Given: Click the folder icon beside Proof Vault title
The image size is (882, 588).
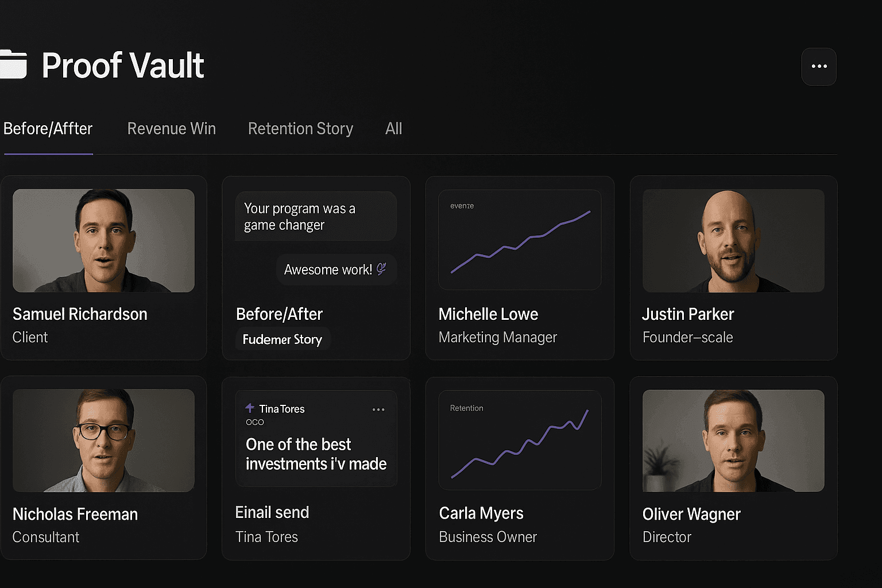Looking at the screenshot, I should tap(13, 65).
